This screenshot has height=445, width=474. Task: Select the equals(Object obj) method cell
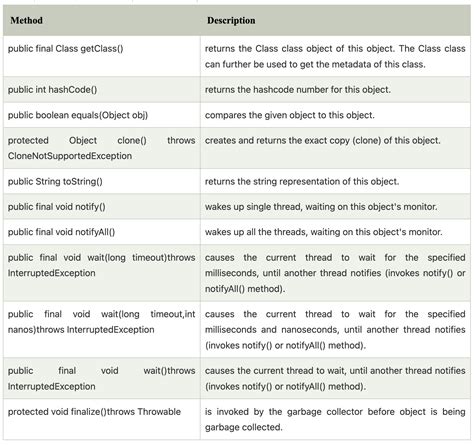[x=102, y=115]
